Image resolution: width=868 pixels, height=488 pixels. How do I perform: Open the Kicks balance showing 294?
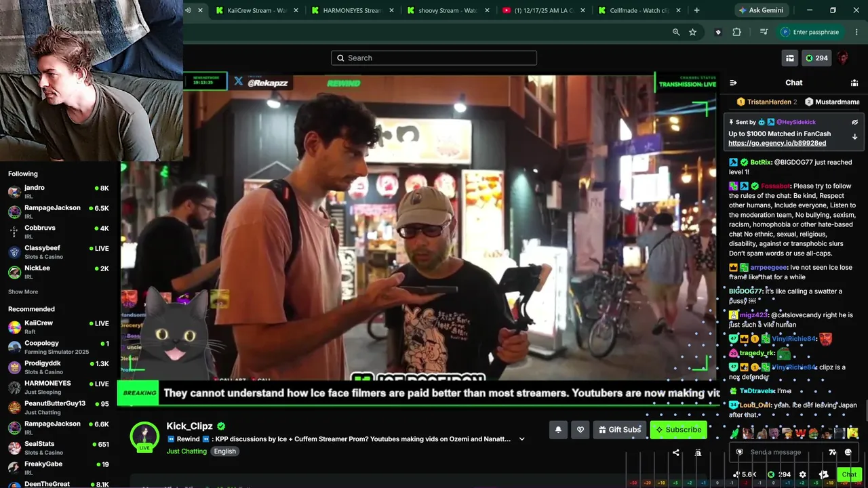pyautogui.click(x=816, y=58)
